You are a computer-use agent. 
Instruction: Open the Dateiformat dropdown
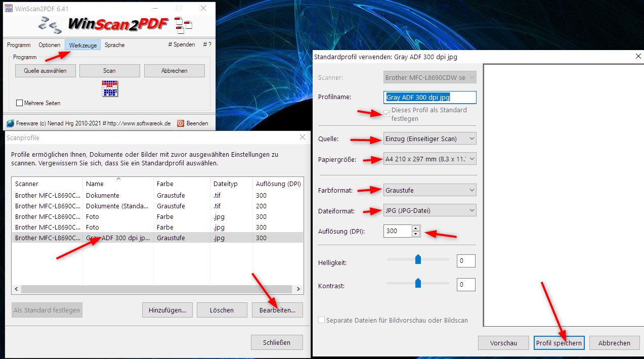point(430,210)
